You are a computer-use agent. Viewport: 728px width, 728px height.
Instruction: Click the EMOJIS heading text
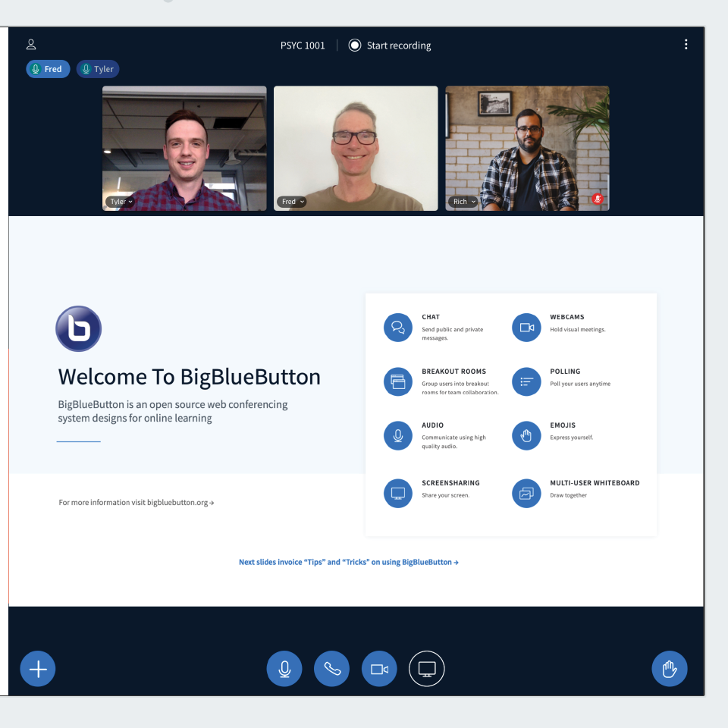click(x=563, y=425)
